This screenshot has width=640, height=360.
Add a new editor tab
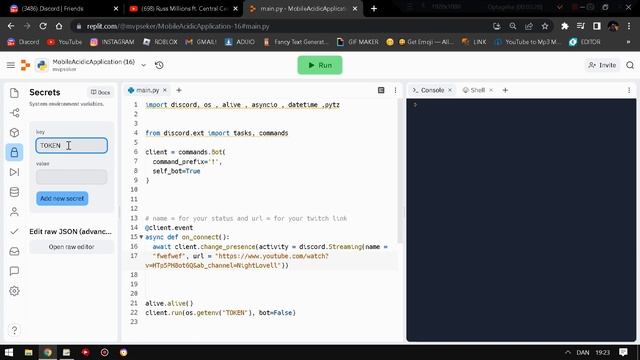pyautogui.click(x=179, y=90)
